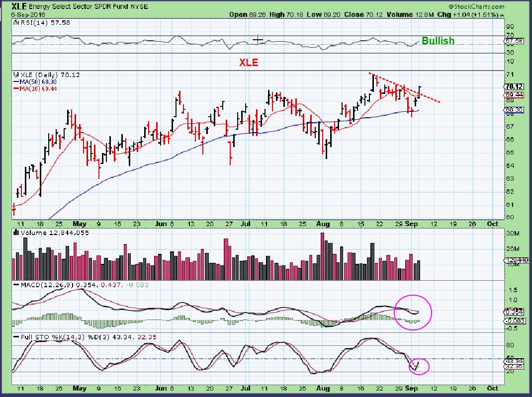Click the MA(10) 69.44 legend entry
The width and height of the screenshot is (532, 397).
[38, 89]
